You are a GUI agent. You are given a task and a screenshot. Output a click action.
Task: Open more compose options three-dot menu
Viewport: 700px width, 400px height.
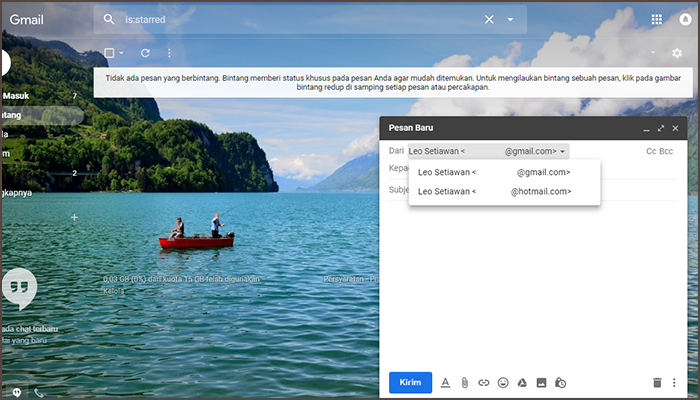pyautogui.click(x=674, y=382)
